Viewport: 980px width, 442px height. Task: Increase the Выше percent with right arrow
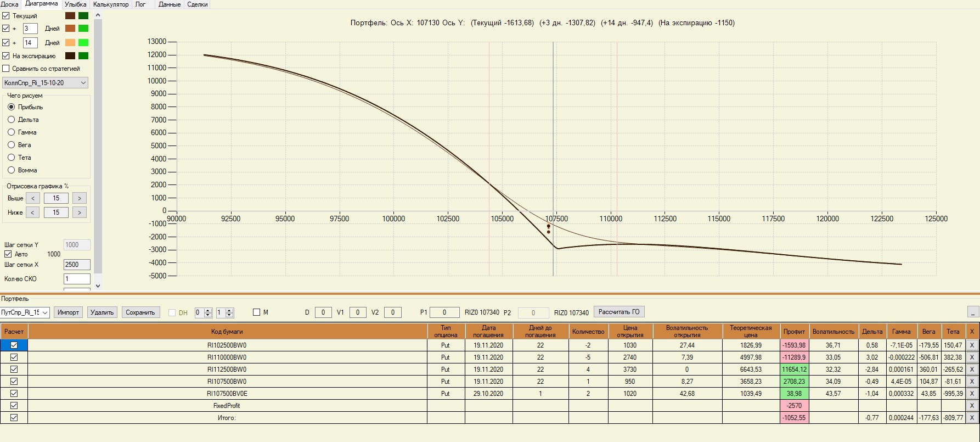[x=80, y=198]
